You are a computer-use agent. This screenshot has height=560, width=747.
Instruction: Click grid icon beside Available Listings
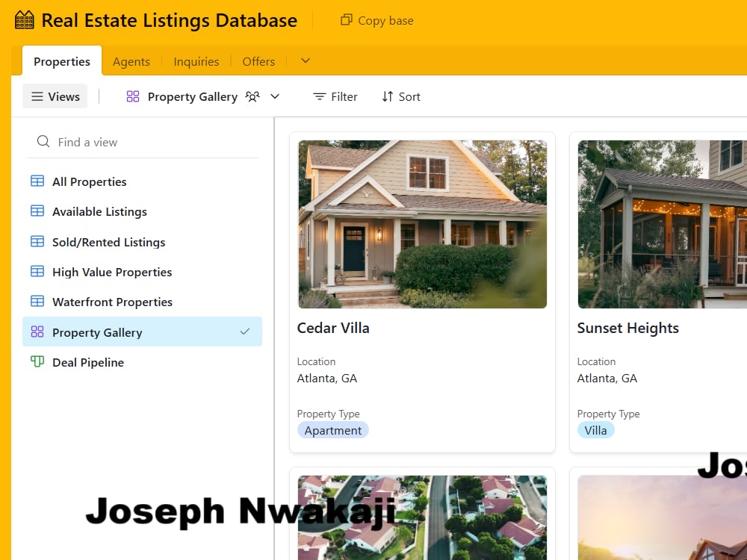pyautogui.click(x=37, y=211)
